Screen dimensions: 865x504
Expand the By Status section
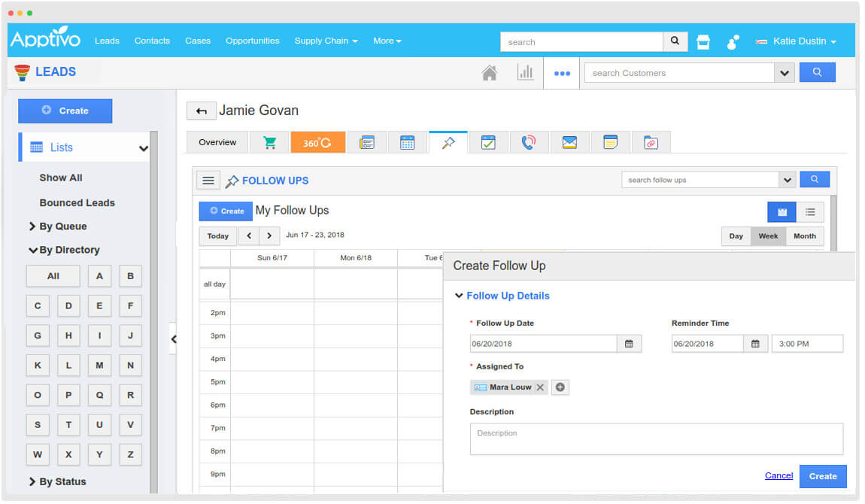61,481
